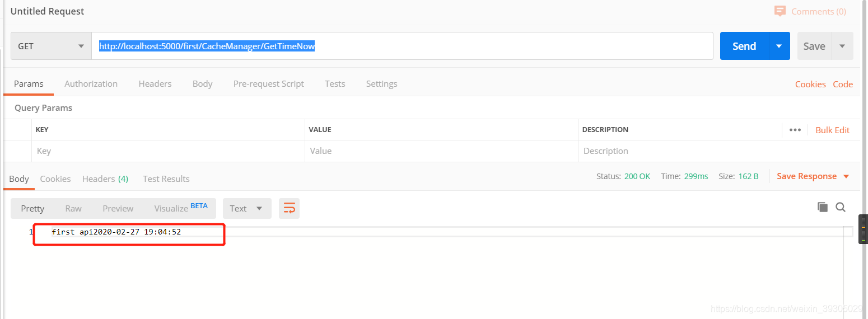This screenshot has width=868, height=319.
Task: Click the 200 OK status text
Action: point(637,176)
